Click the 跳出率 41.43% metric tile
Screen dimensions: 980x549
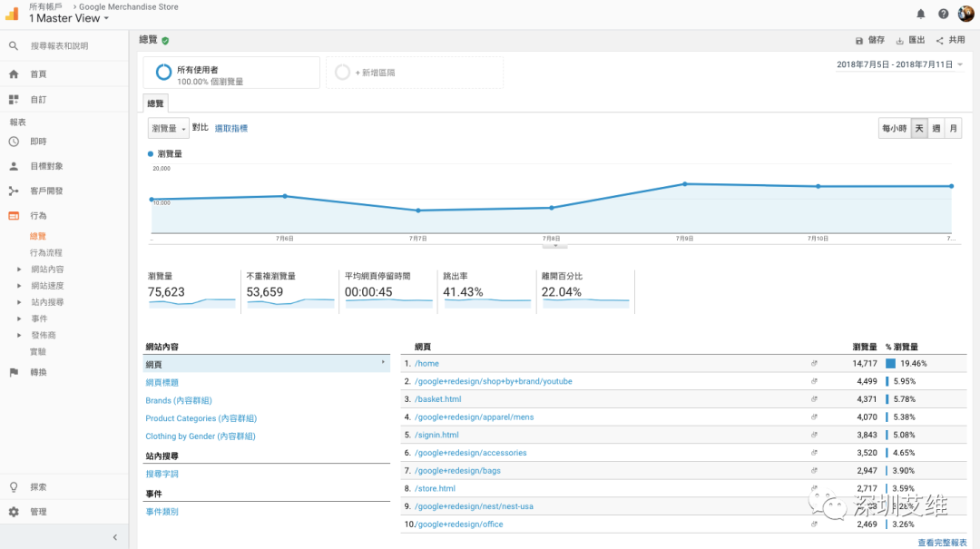click(487, 291)
